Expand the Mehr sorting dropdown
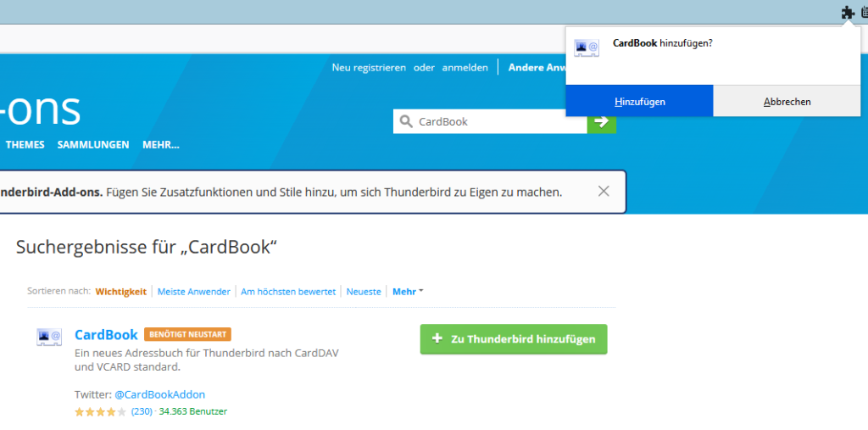This screenshot has height=430, width=868. coord(408,292)
